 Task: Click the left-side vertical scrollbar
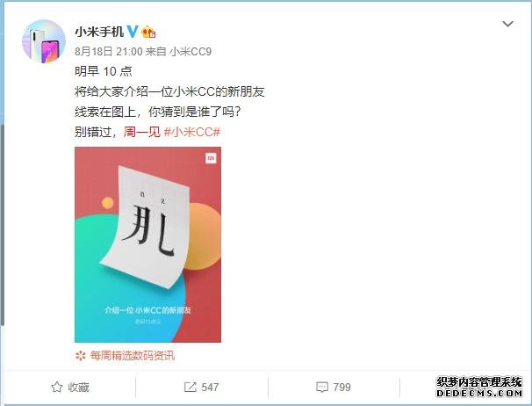pos(2,224)
